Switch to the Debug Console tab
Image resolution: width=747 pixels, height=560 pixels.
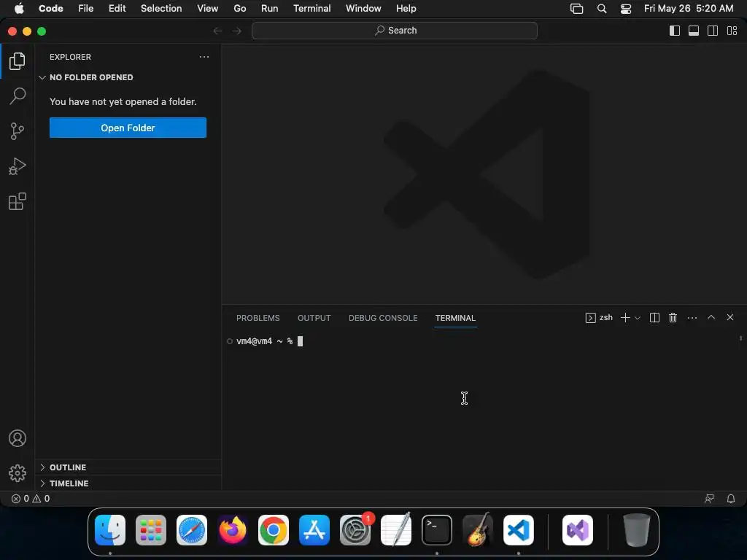coord(383,318)
